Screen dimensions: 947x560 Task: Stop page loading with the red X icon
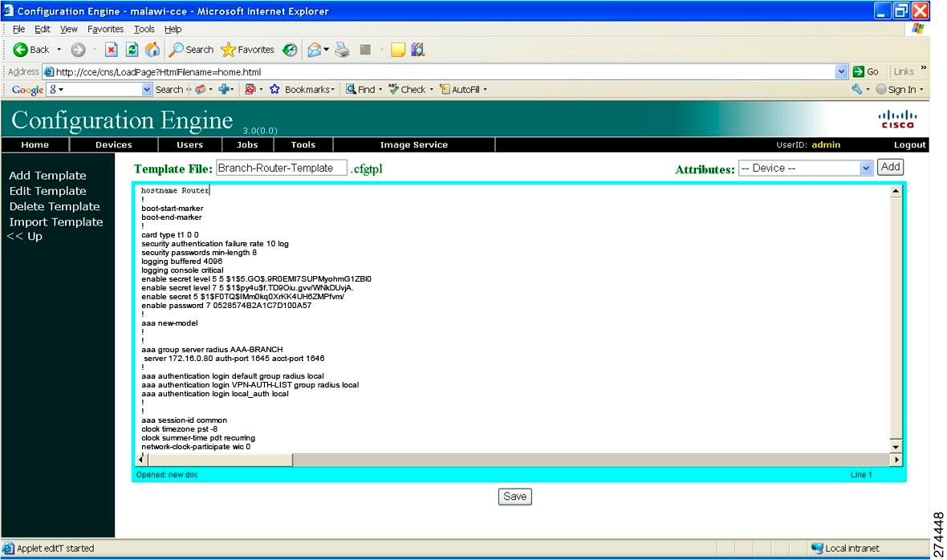tap(111, 50)
